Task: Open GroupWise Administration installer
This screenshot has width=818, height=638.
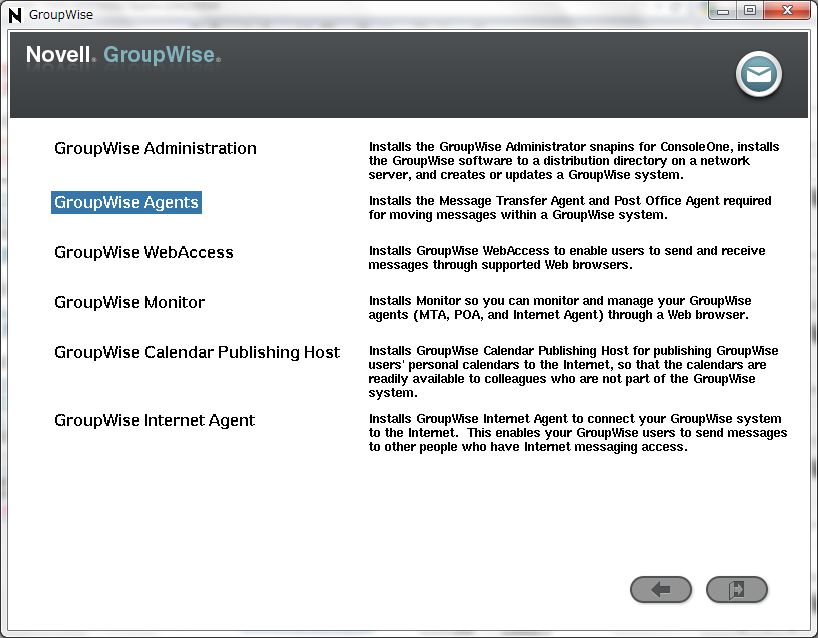Action: 155,148
